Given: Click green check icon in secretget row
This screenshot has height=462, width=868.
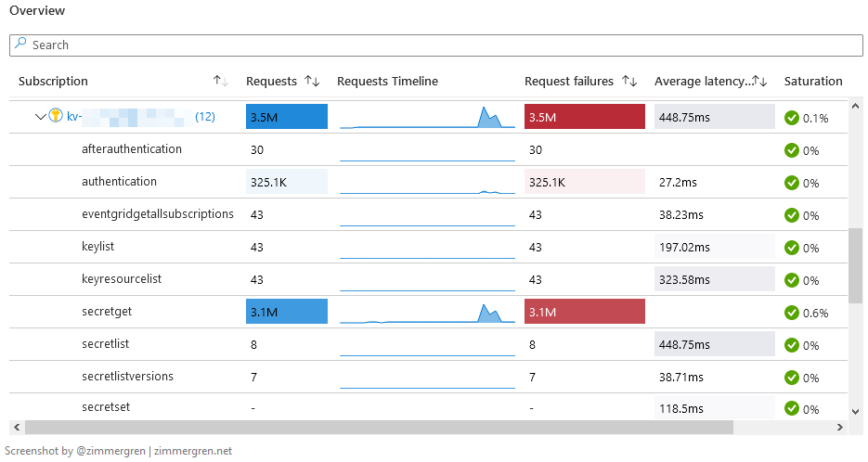Looking at the screenshot, I should tap(792, 313).
